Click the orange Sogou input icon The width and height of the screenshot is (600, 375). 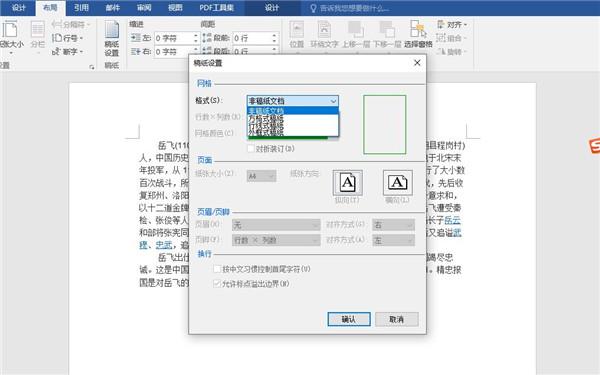pos(594,145)
